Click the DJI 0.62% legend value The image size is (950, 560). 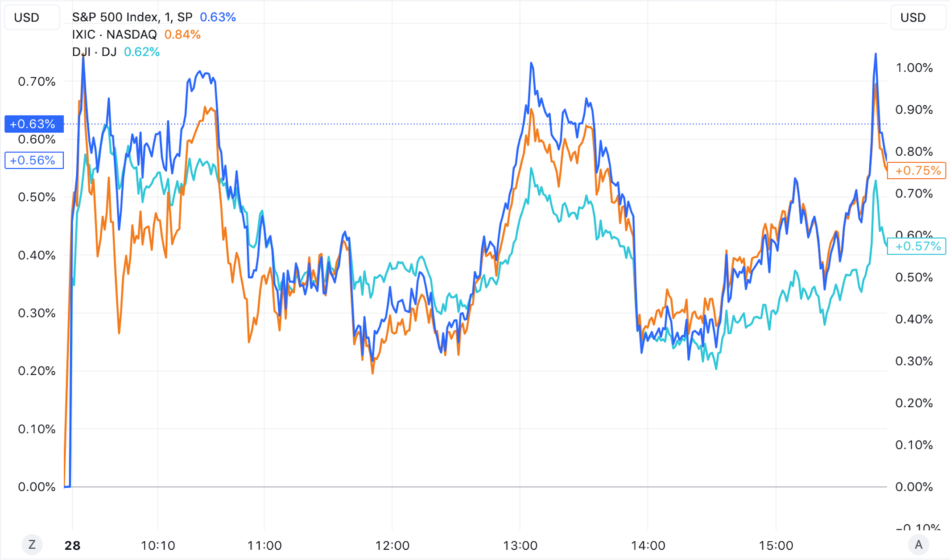point(142,52)
